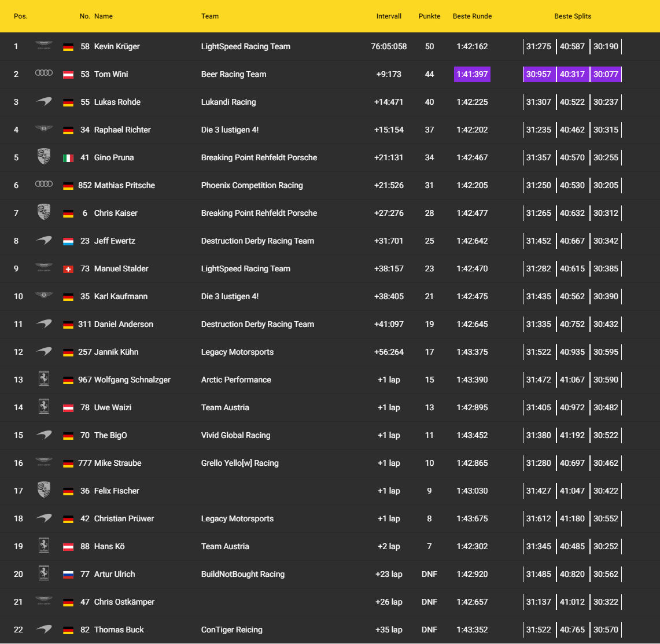Open the Phoenix Competition Racing team entry
Screen dimensions: 660x644
pos(252,185)
